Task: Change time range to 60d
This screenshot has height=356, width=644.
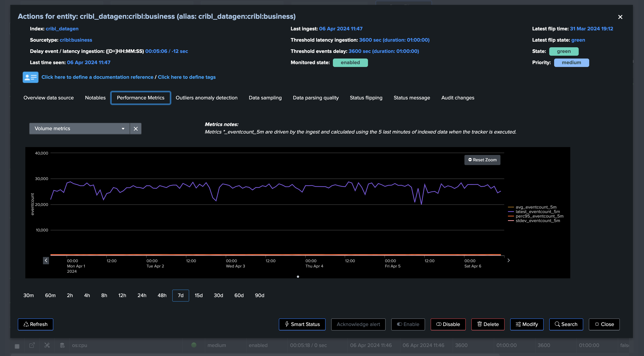Action: [239, 296]
